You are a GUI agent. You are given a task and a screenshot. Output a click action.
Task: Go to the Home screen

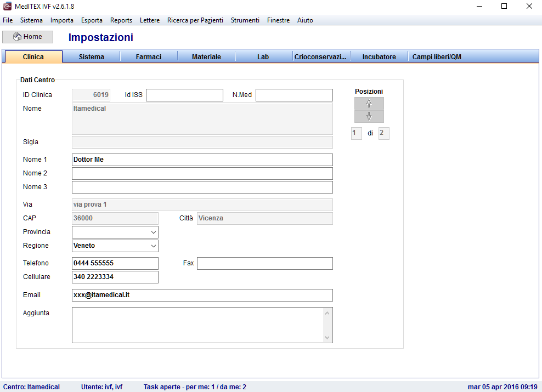point(27,37)
